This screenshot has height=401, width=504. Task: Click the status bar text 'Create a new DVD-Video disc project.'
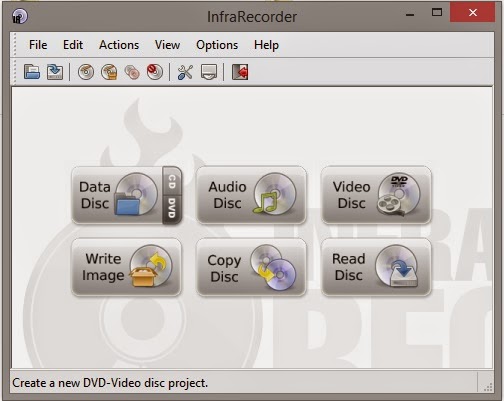(x=110, y=383)
